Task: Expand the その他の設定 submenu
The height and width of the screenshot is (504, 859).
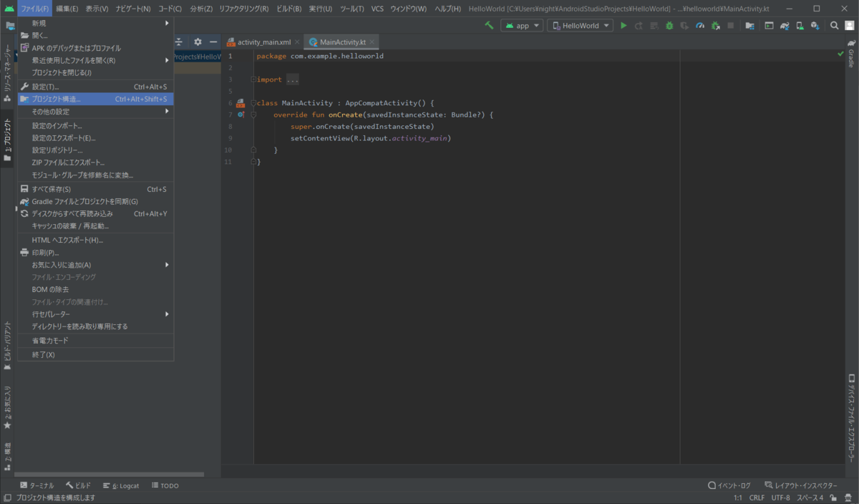Action: [x=96, y=112]
